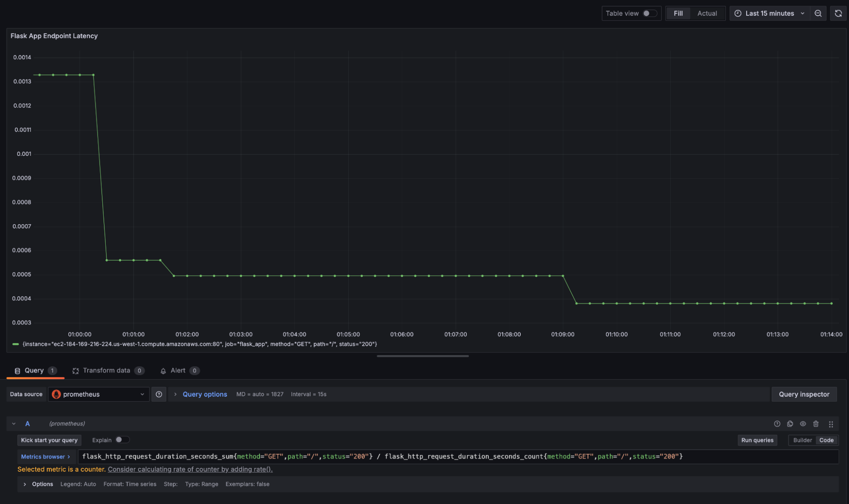849x504 pixels.
Task: Open query help with the question mark icon
Action: tap(777, 424)
